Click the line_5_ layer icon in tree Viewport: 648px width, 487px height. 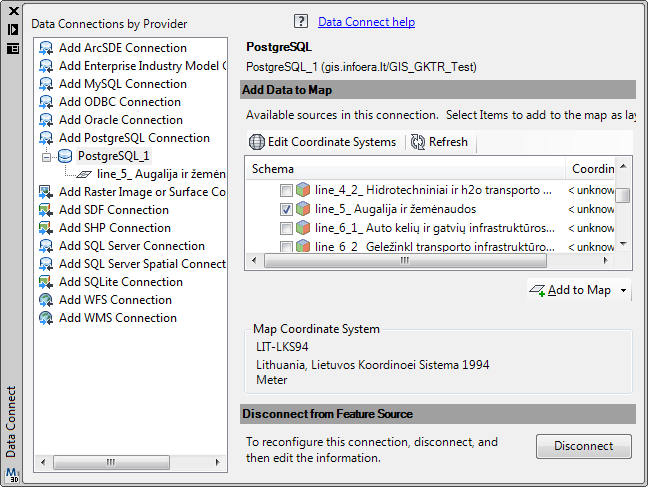tap(84, 174)
